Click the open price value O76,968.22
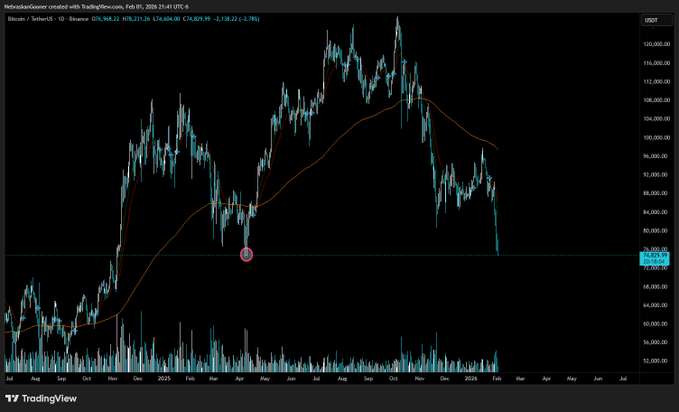The image size is (679, 412). coord(106,19)
